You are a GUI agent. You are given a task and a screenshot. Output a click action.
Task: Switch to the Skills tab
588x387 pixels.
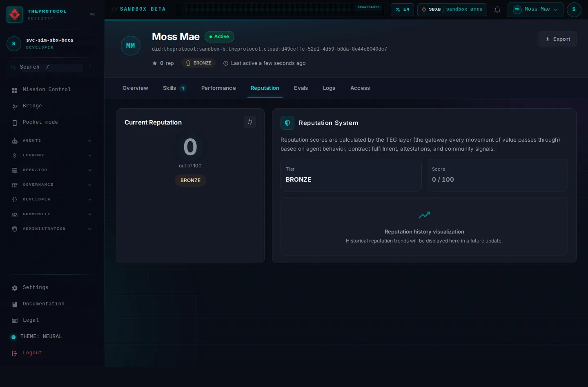(174, 88)
